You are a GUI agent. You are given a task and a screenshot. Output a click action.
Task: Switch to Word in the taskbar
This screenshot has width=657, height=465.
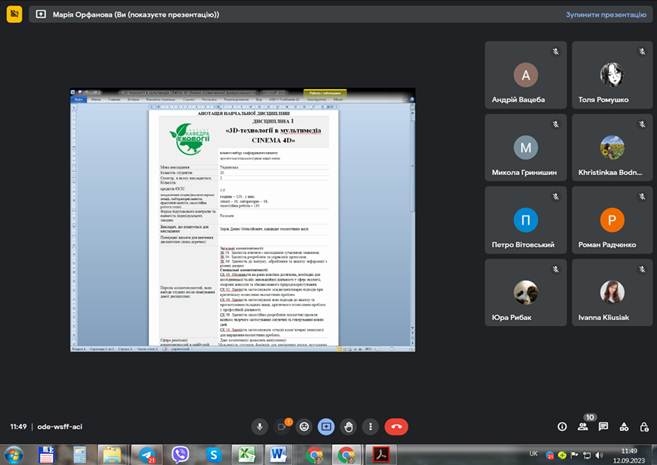279,455
